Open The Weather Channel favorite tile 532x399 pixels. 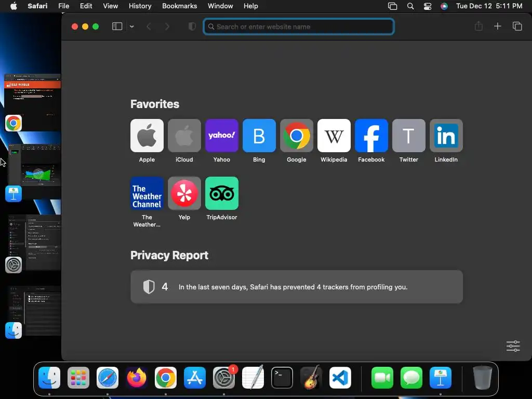coord(147,193)
